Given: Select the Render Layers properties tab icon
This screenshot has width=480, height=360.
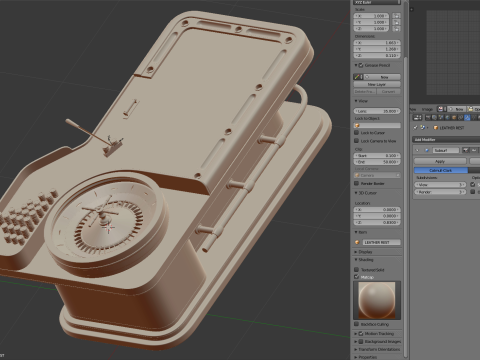Looking at the screenshot, I should point(435,118).
